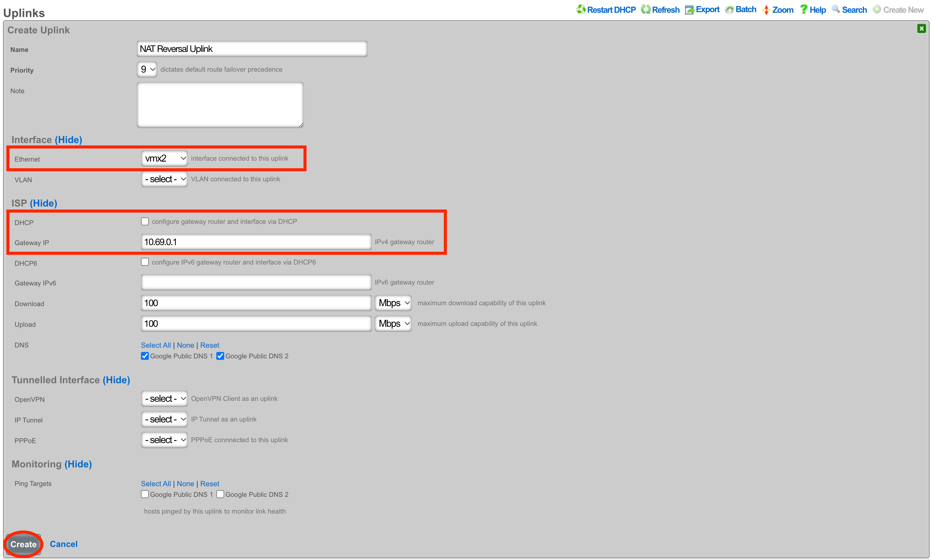932x560 pixels.
Task: Open the Download Mbps unit dropdown
Action: click(393, 303)
